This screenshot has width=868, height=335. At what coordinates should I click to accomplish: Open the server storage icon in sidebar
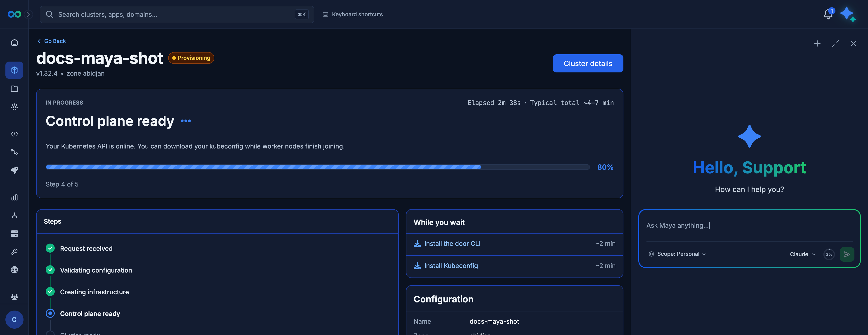(14, 233)
